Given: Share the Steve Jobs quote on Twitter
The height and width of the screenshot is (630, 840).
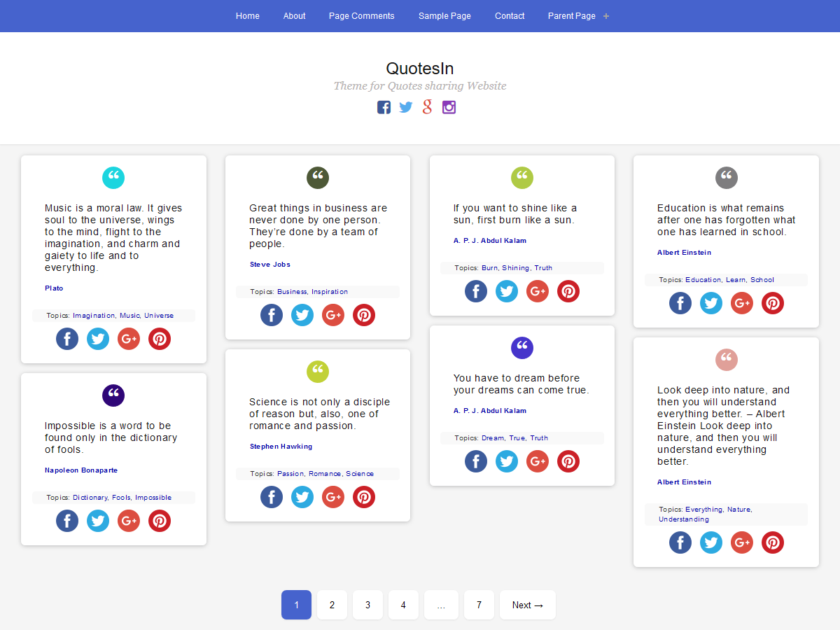Looking at the screenshot, I should 302,315.
